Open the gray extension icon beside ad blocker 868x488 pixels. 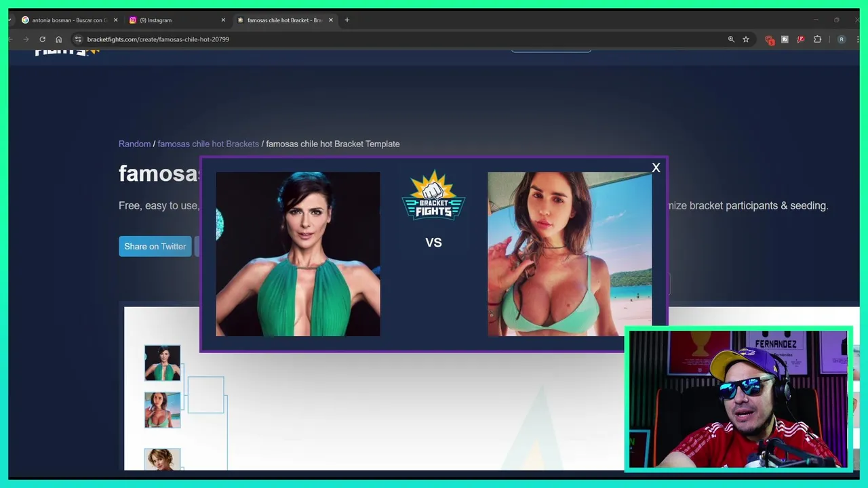[785, 39]
